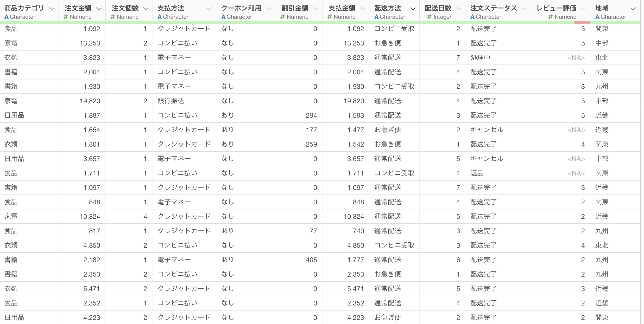Open the 支払金額 column header chevron
644x324 pixels.
(362, 9)
